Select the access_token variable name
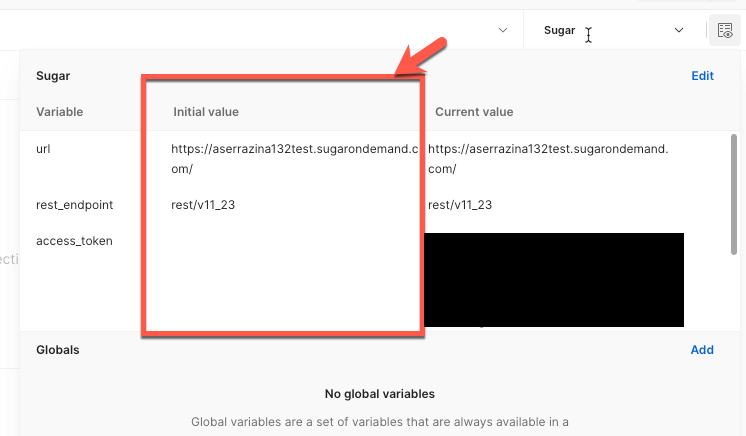This screenshot has width=746, height=436. [74, 241]
